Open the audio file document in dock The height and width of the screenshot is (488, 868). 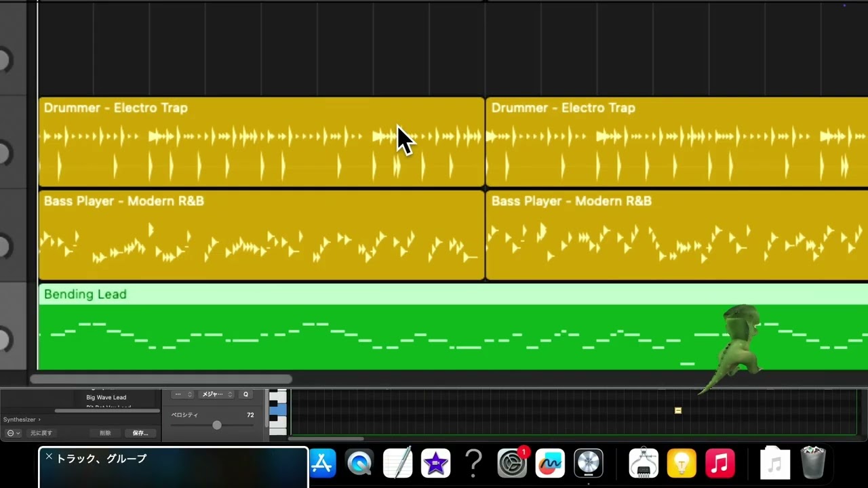click(774, 464)
